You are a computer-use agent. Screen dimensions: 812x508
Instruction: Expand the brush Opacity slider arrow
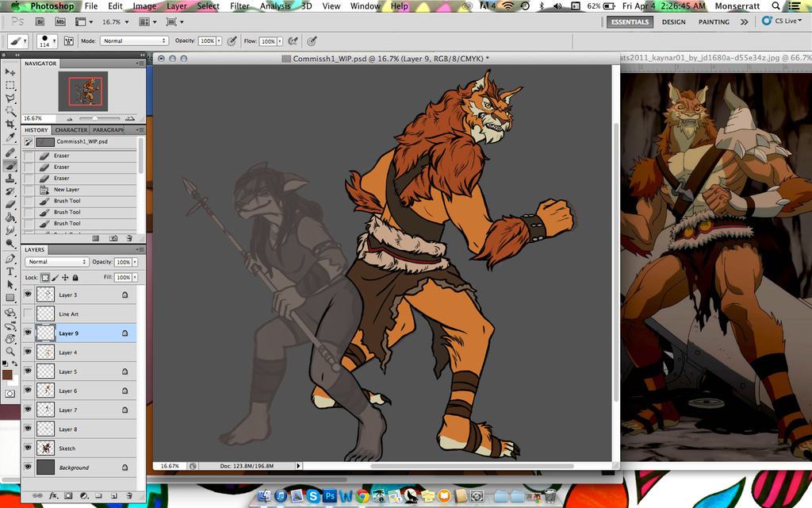point(219,41)
